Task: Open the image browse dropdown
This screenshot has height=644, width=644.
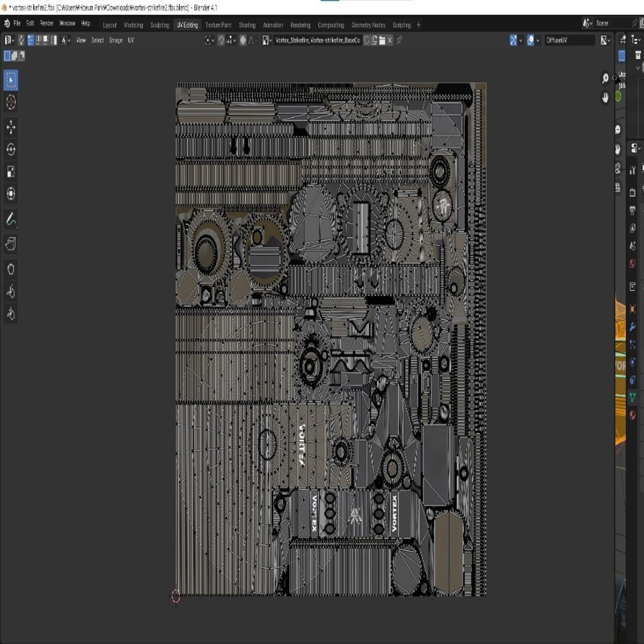Action: (x=267, y=41)
